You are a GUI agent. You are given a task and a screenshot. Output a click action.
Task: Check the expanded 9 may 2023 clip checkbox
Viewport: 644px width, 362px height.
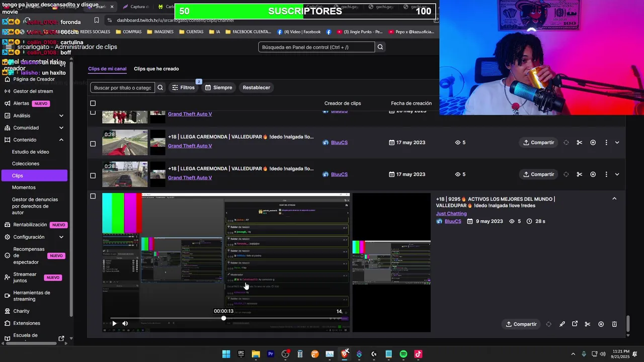point(93,196)
